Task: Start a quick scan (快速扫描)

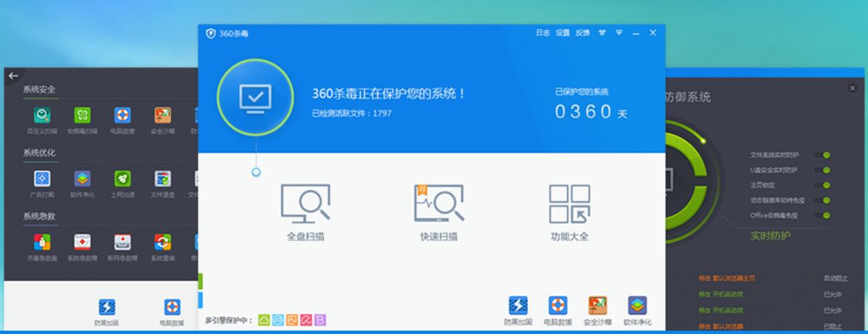Action: pyautogui.click(x=439, y=212)
